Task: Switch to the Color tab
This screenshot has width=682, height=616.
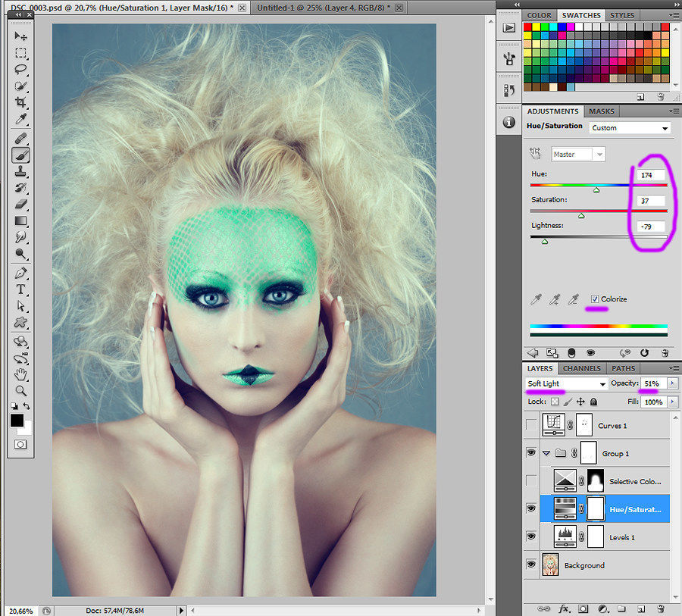Action: point(539,15)
